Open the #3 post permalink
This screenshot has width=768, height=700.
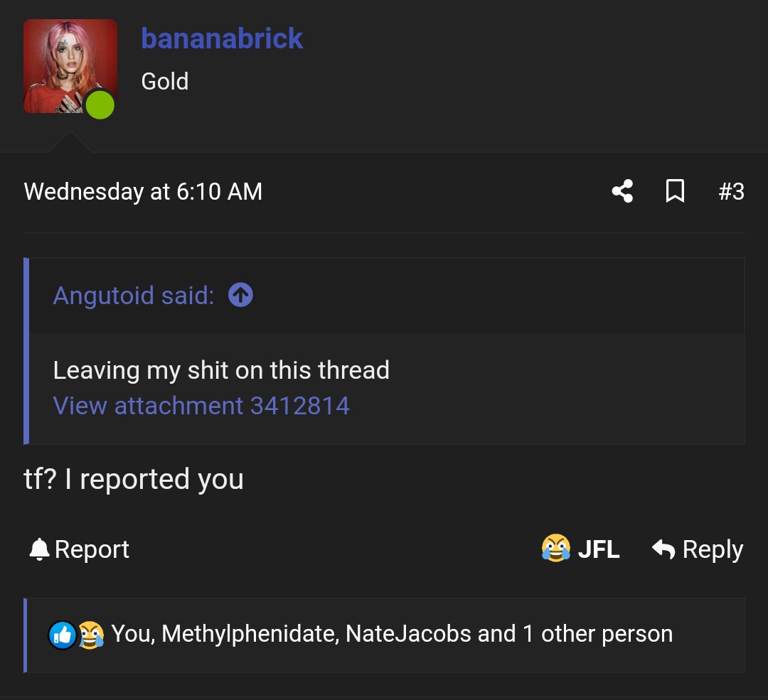coord(731,191)
